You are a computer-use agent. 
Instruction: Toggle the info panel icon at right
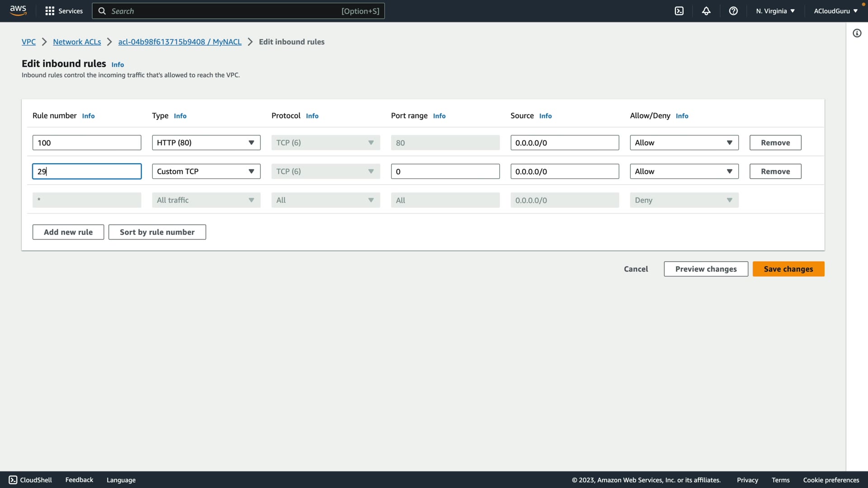pyautogui.click(x=857, y=33)
